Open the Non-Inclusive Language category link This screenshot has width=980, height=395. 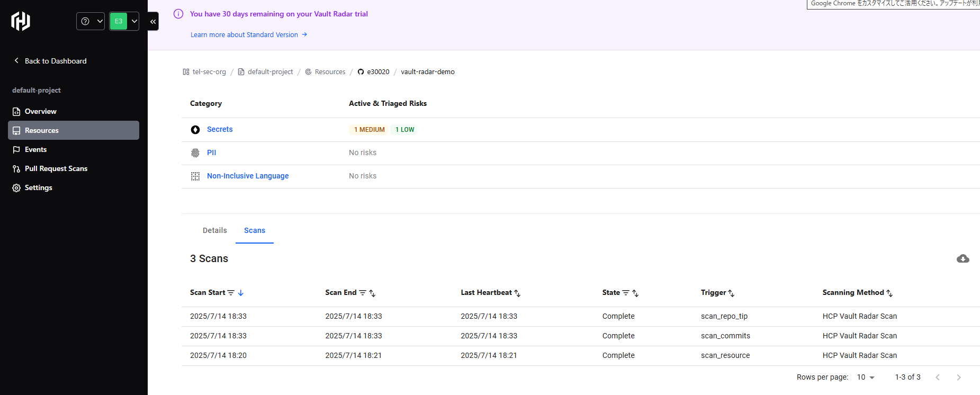click(x=248, y=176)
